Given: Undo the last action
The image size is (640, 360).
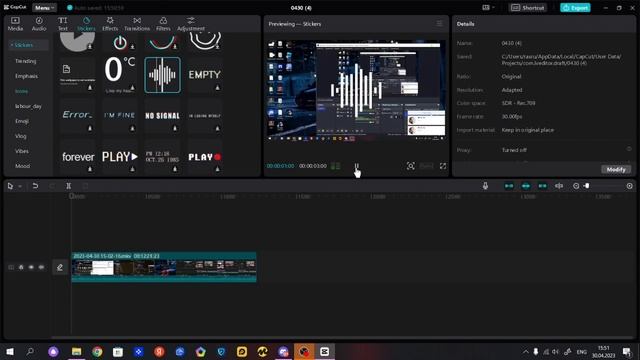Looking at the screenshot, I should point(35,186).
